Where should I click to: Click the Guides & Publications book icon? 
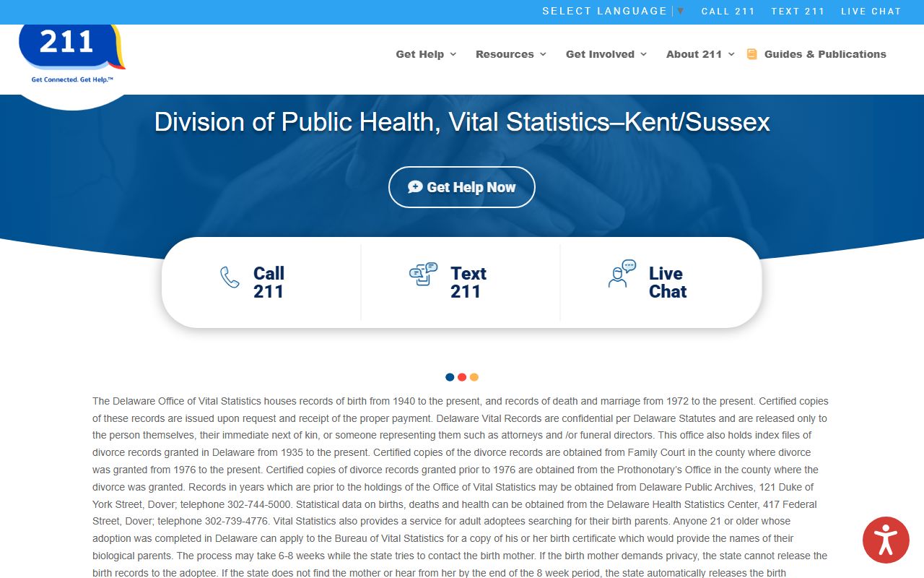(751, 54)
